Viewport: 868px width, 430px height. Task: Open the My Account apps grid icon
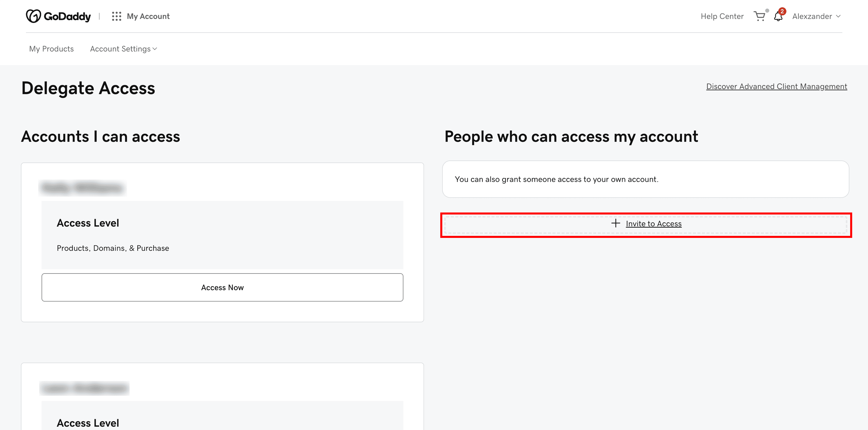tap(116, 16)
